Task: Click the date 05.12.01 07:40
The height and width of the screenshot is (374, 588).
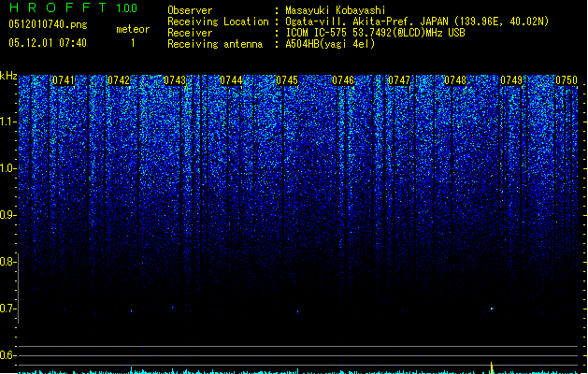Action: click(48, 43)
